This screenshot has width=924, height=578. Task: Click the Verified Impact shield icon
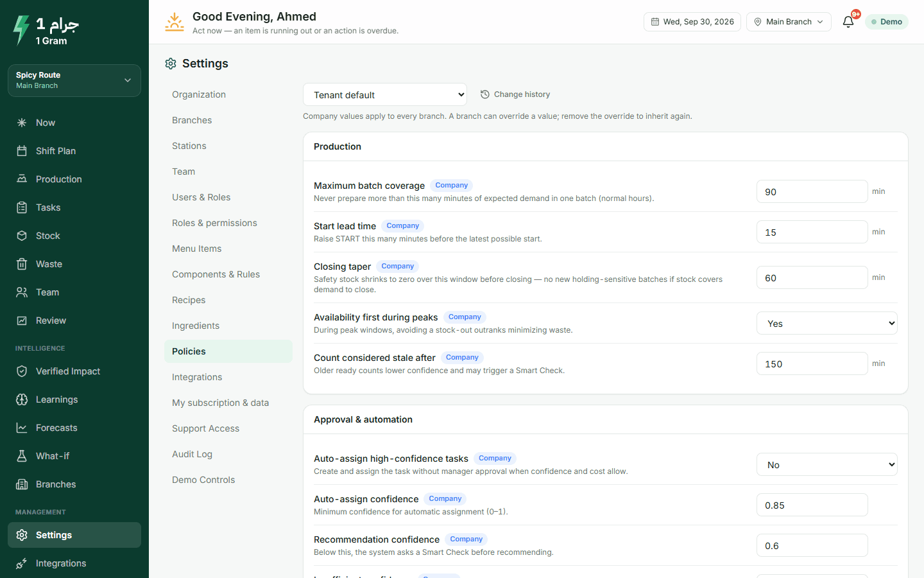22,371
